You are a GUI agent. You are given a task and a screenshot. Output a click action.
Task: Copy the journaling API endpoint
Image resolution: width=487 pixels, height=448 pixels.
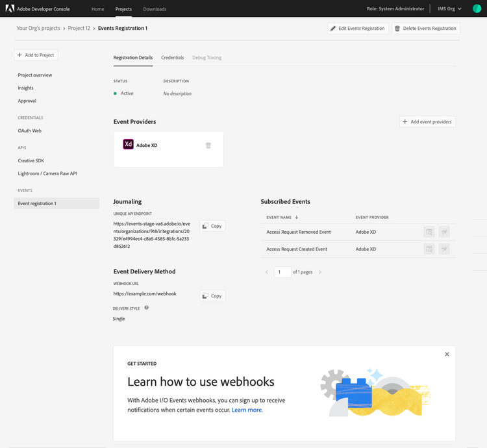point(212,226)
